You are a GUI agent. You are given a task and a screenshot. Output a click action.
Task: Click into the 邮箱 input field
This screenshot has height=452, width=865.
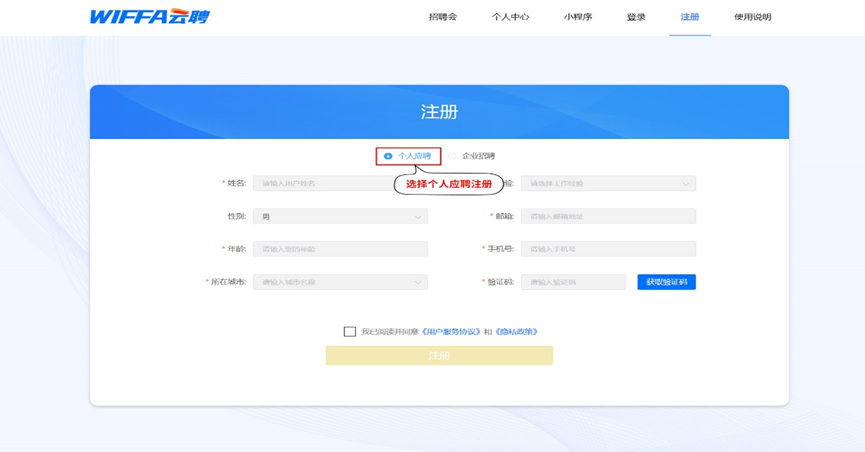(x=608, y=216)
